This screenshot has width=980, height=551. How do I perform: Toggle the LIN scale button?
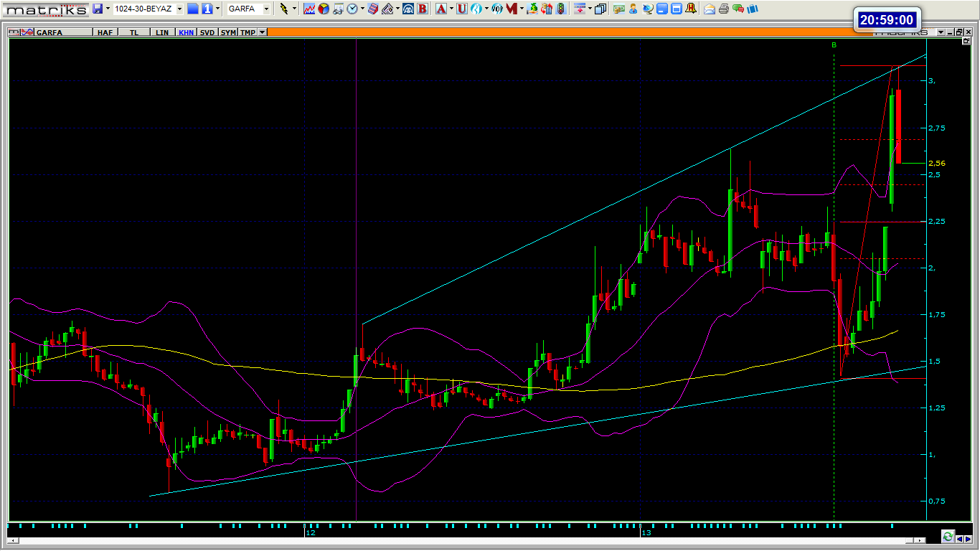click(x=162, y=32)
